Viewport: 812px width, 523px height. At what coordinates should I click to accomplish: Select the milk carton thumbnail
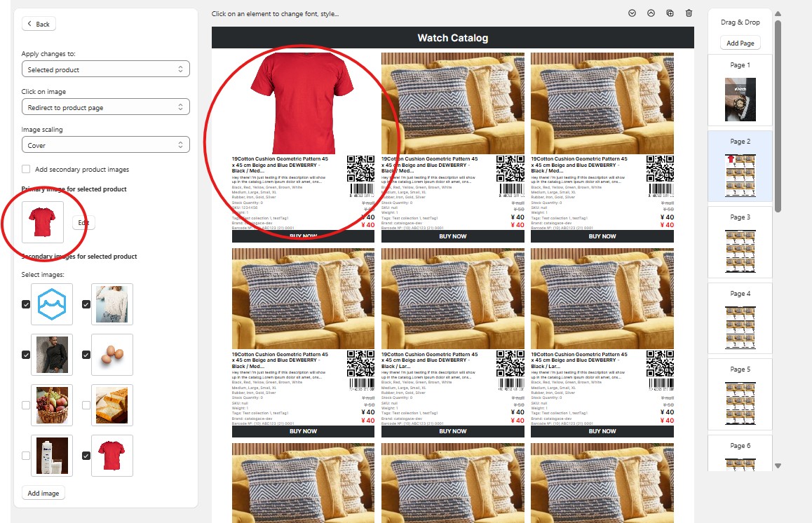(52, 456)
